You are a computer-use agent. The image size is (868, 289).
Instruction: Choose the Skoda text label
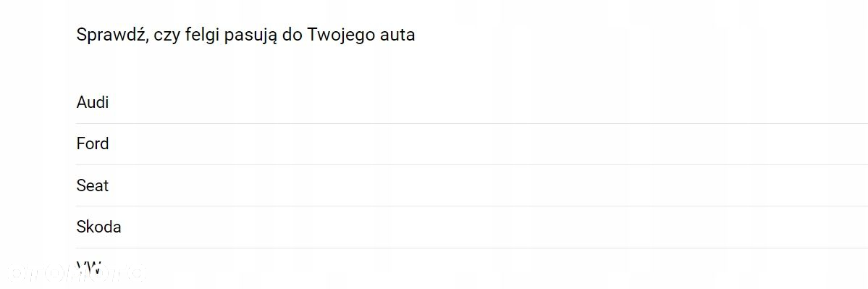tap(98, 227)
